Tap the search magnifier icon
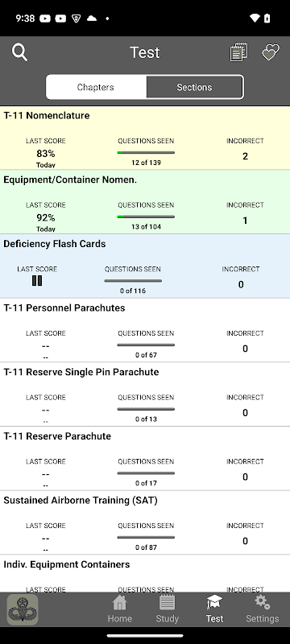 pyautogui.click(x=19, y=52)
